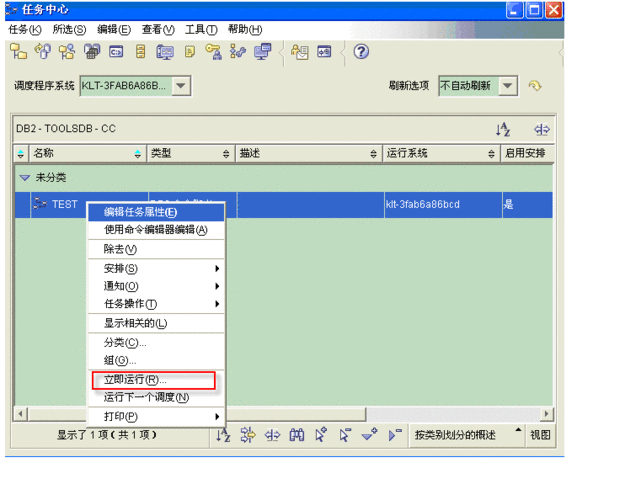Open the Satellite Administration Center icon

click(67, 52)
